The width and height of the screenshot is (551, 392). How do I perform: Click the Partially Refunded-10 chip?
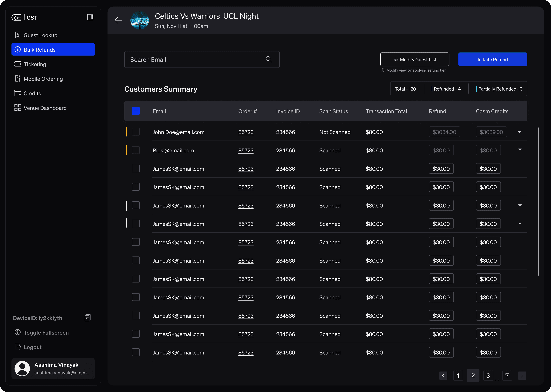(x=499, y=89)
